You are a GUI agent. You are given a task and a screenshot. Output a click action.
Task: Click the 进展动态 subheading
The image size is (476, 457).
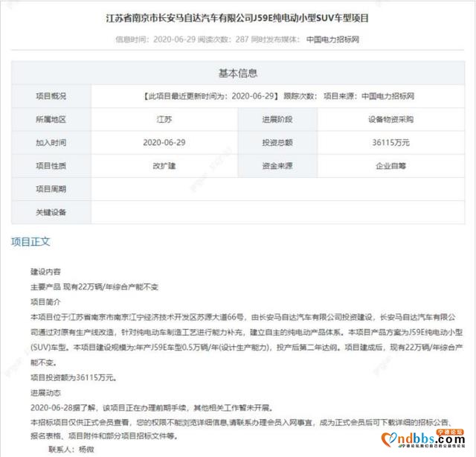(x=45, y=393)
